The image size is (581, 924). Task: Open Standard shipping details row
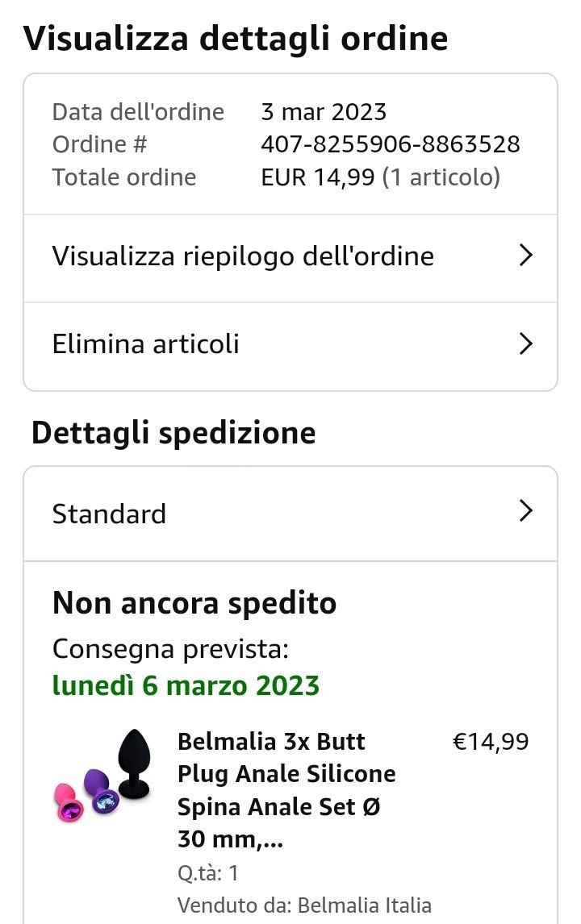click(290, 514)
